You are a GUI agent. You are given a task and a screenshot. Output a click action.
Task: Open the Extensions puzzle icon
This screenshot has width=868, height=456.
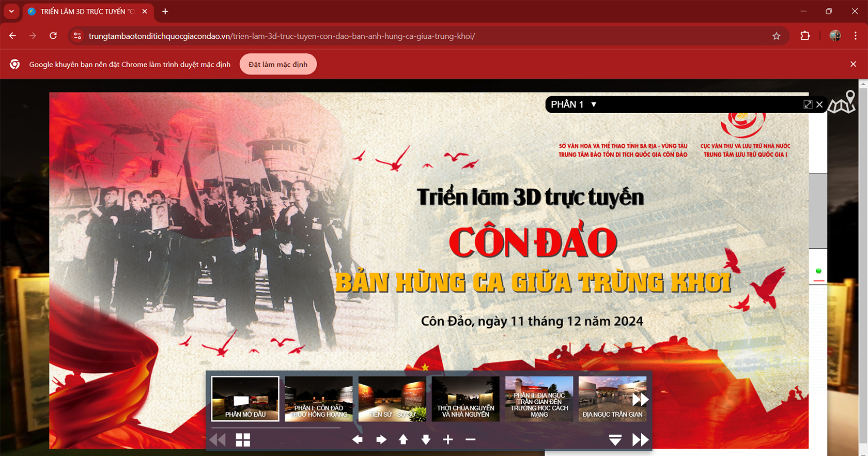[x=805, y=36]
